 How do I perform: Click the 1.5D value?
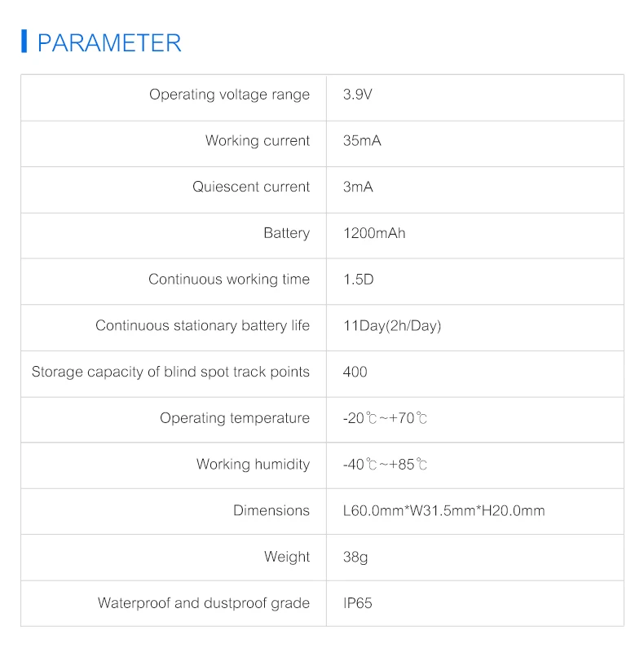point(359,280)
